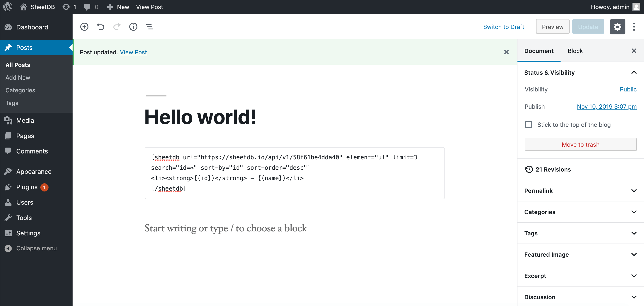
Task: Click the Preview button
Action: point(552,27)
